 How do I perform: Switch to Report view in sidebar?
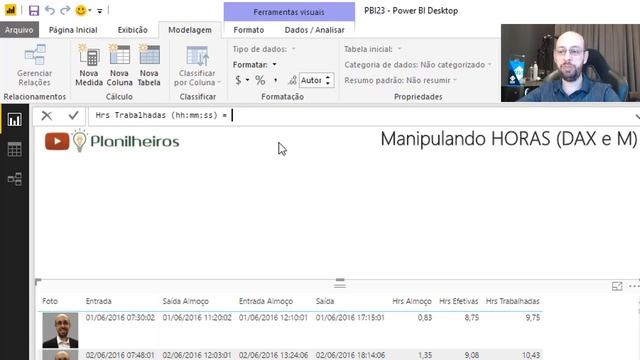point(14,120)
